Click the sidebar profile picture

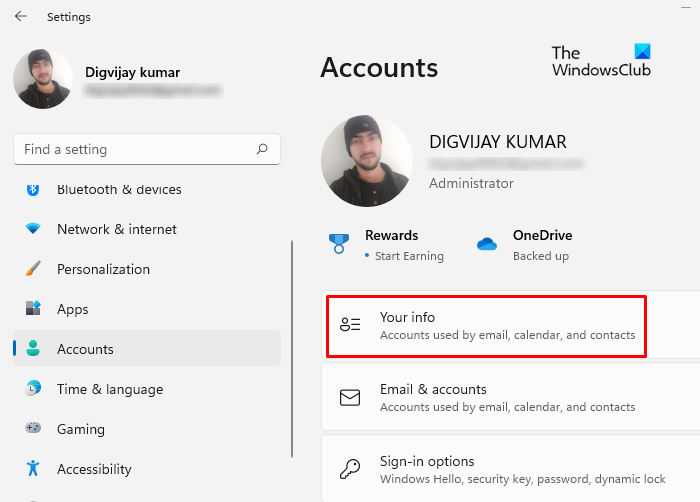(43, 79)
